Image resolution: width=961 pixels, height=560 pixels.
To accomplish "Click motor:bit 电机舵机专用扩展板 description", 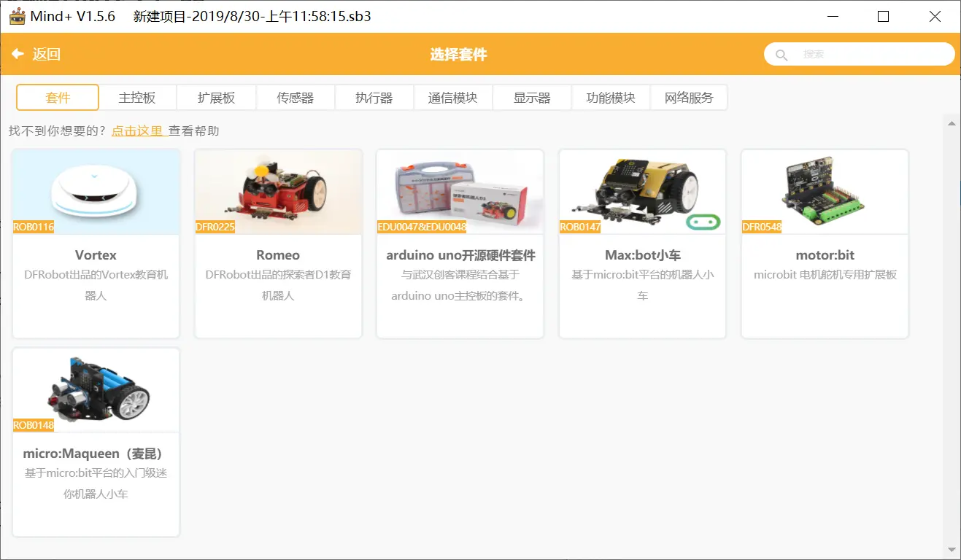I will coord(825,275).
